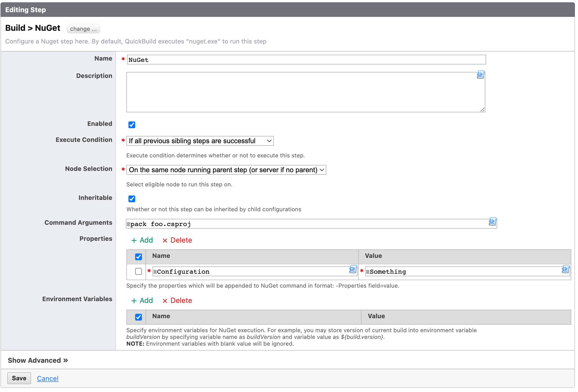Click the Execute Condition label
The height and width of the screenshot is (392, 578).
coord(84,140)
